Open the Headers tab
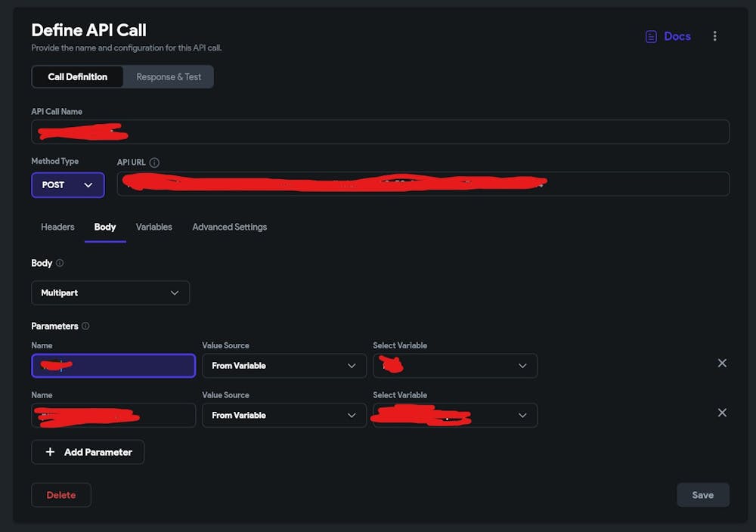Image resolution: width=756 pixels, height=532 pixels. (x=57, y=227)
